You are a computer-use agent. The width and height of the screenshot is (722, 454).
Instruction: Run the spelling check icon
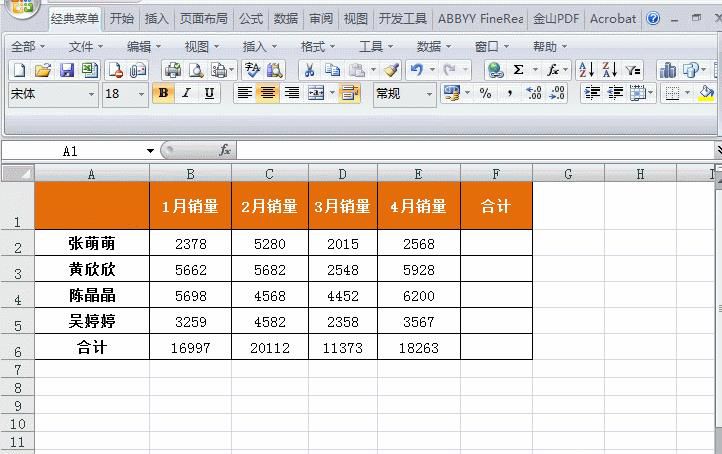point(252,70)
